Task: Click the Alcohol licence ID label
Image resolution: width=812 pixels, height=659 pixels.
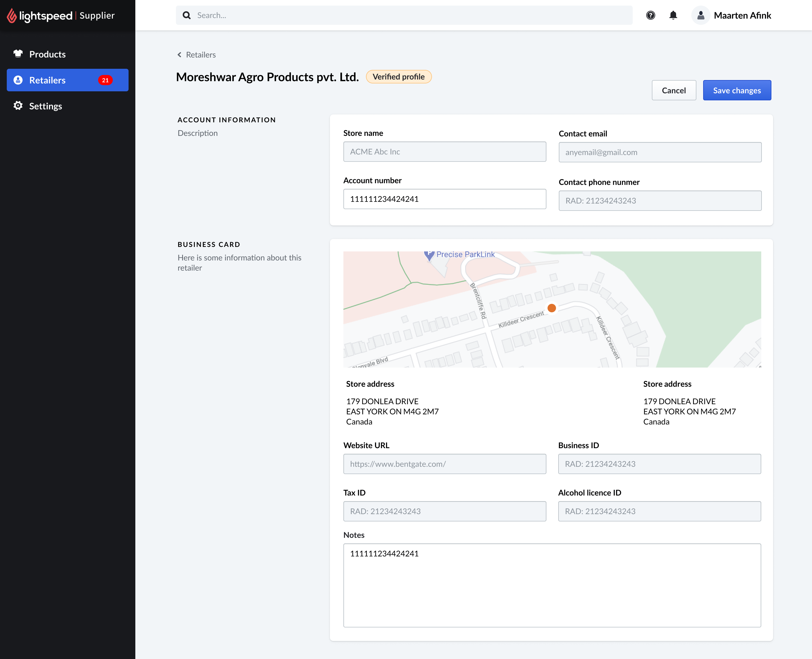Action: coord(589,493)
